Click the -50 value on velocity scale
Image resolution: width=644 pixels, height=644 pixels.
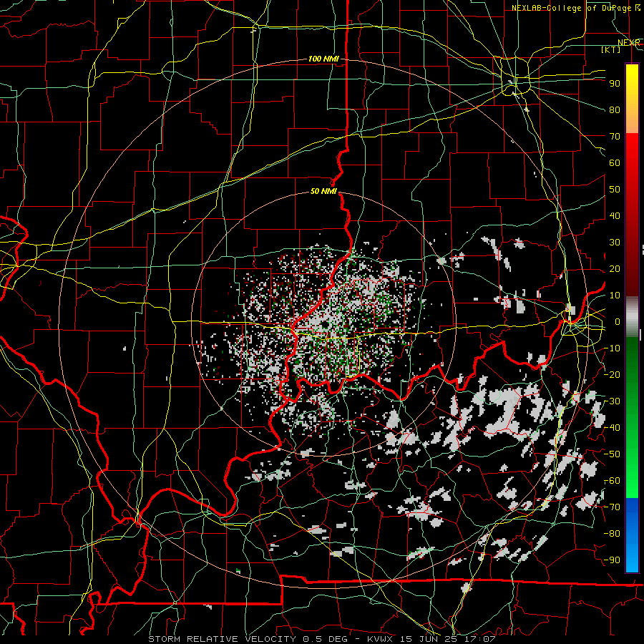[x=612, y=454]
